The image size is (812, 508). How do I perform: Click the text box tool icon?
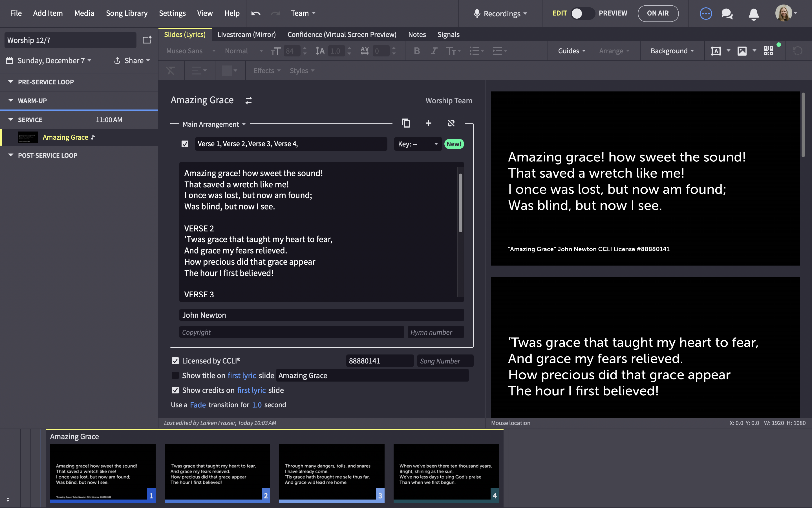[x=716, y=51]
